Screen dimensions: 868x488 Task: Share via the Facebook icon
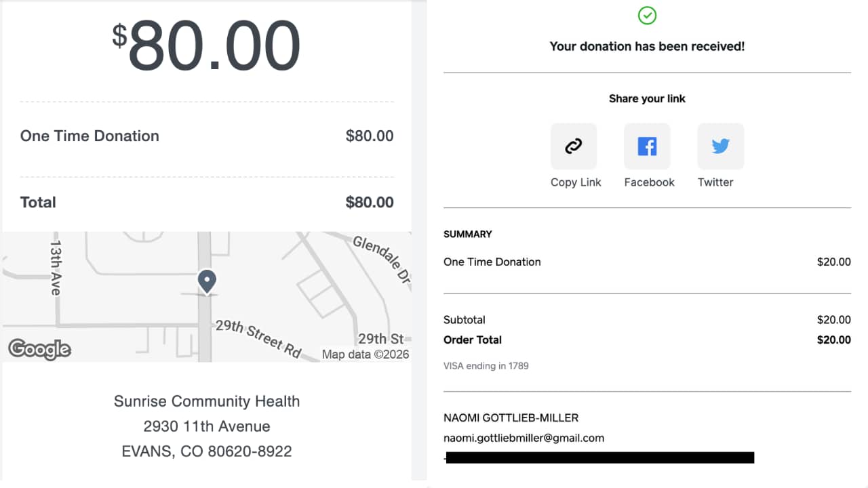click(x=647, y=146)
